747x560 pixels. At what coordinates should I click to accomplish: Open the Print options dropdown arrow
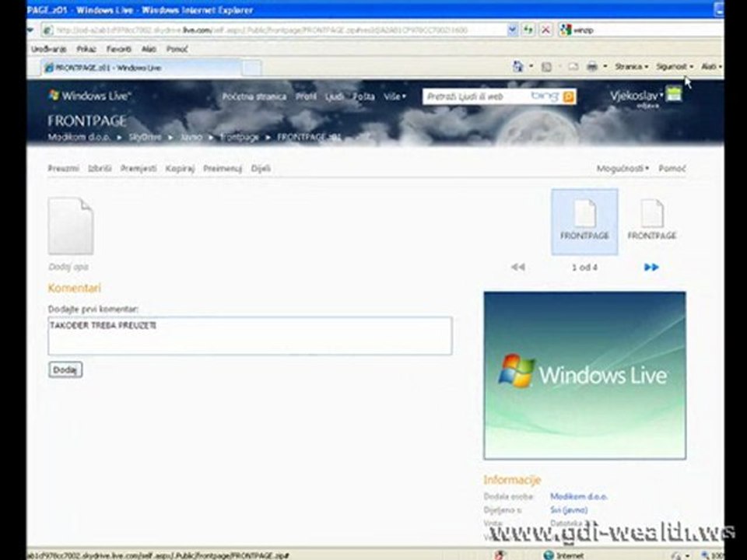click(605, 67)
